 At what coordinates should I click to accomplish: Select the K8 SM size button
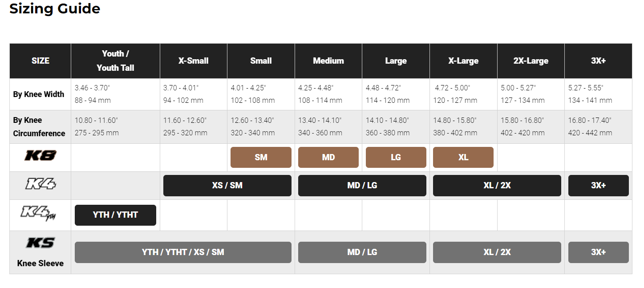point(261,158)
